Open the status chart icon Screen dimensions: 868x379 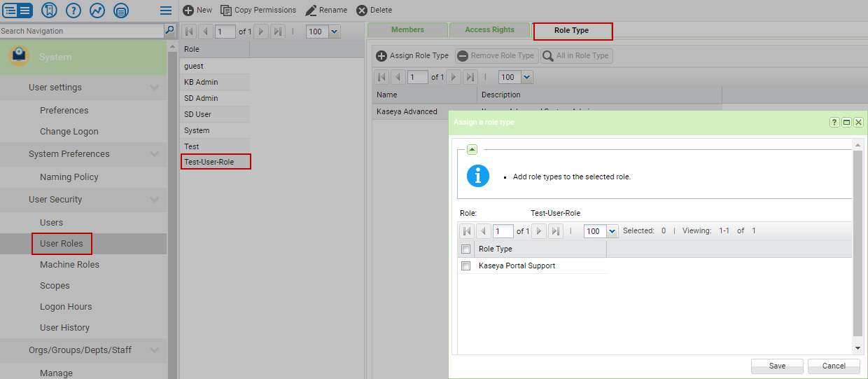click(x=97, y=11)
